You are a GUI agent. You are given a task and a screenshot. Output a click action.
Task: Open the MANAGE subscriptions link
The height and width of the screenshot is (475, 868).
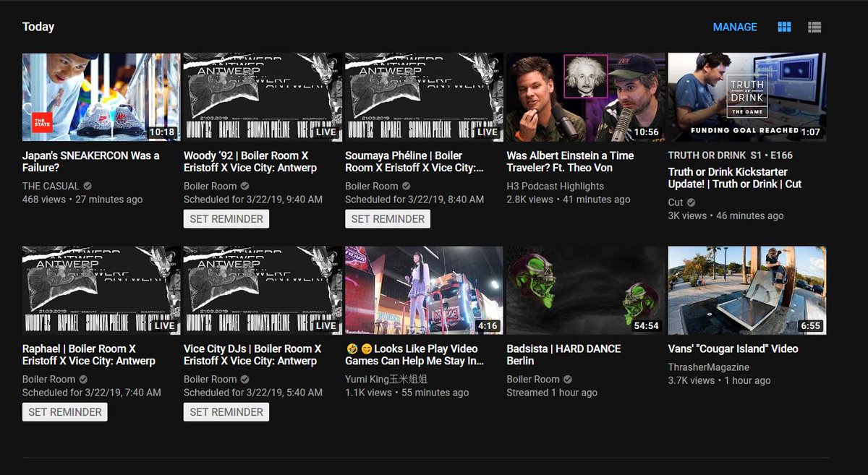coord(735,27)
